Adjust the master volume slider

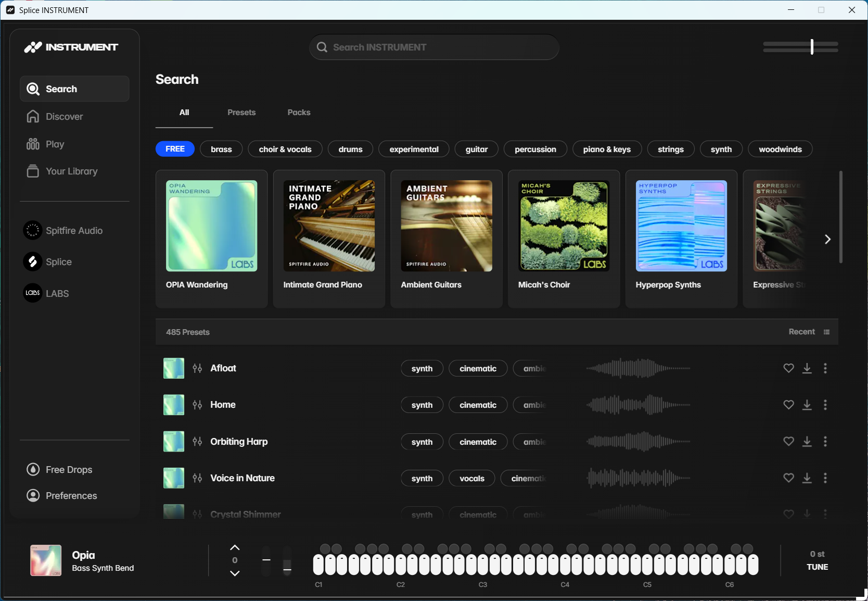[801, 47]
